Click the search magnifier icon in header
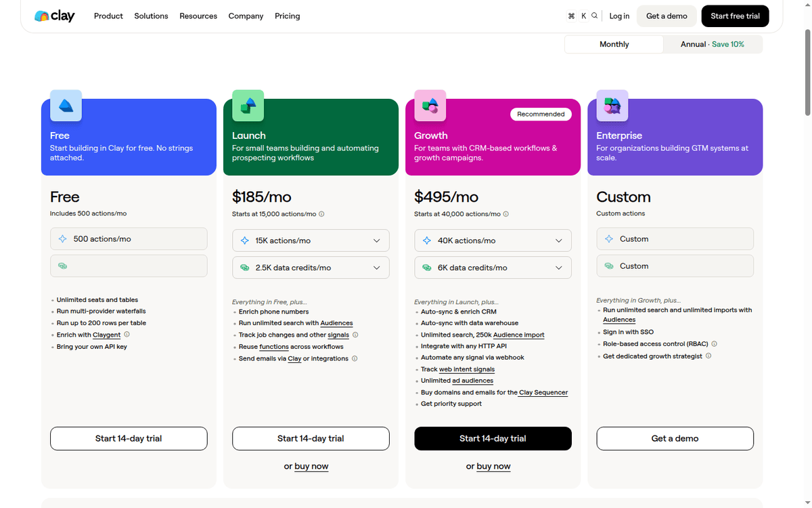This screenshot has height=508, width=812. click(x=594, y=16)
